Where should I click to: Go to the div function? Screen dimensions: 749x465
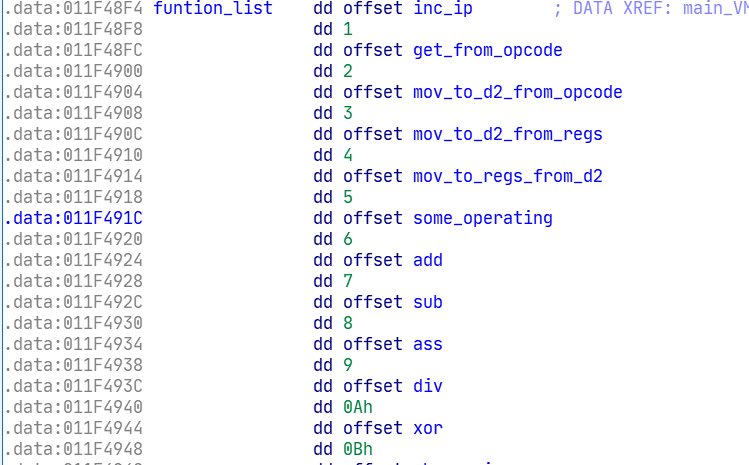pos(428,386)
